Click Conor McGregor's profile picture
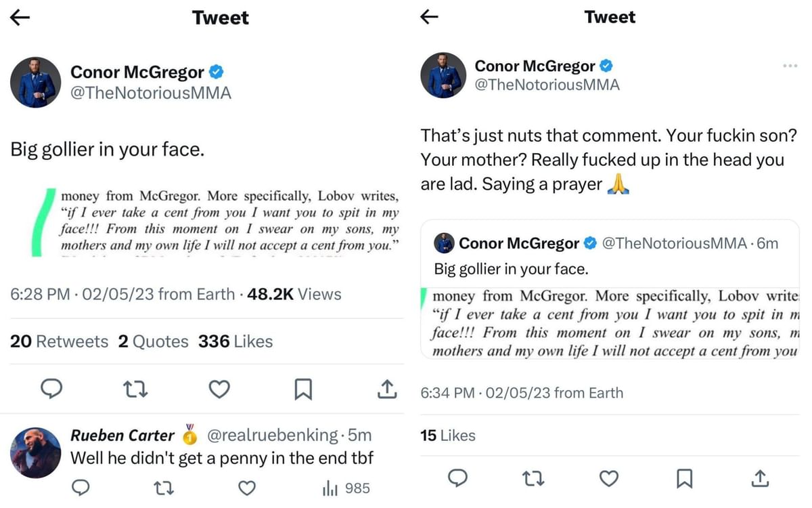Image resolution: width=812 pixels, height=508 pixels. [35, 81]
